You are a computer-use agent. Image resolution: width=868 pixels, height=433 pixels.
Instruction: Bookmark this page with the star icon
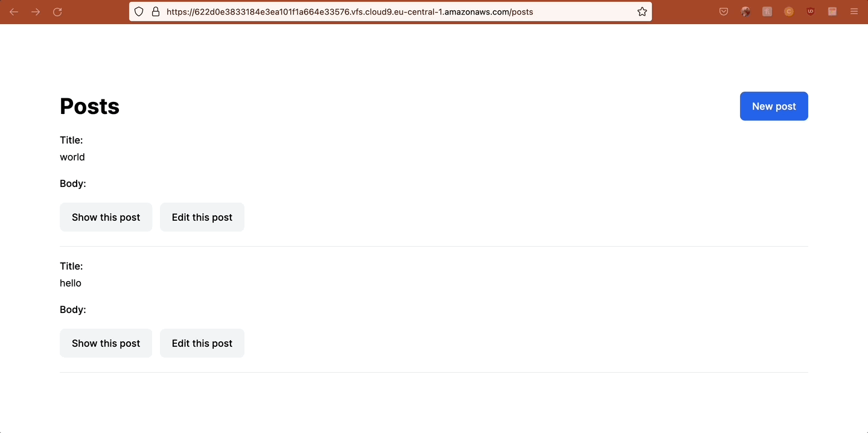pyautogui.click(x=642, y=11)
